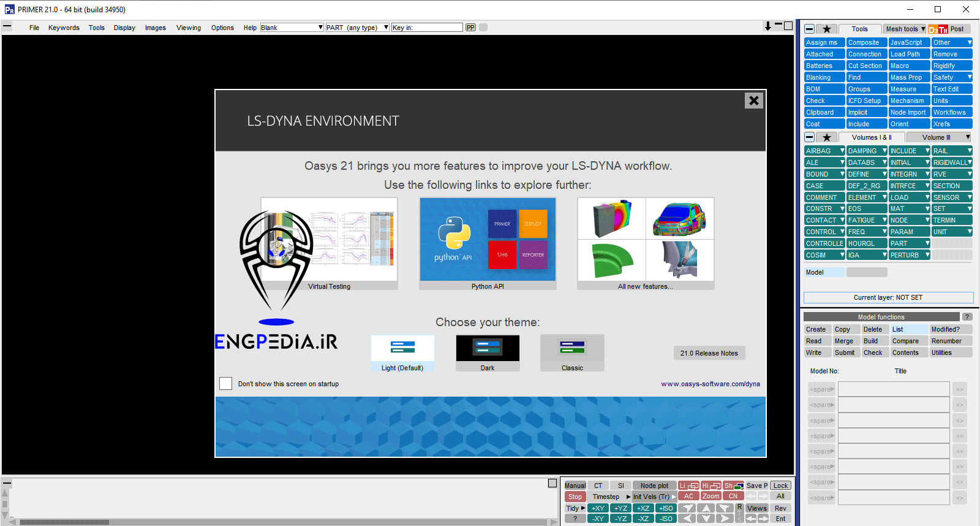Collapse the Volumes panel with minus icon
The width and height of the screenshot is (980, 526).
(810, 137)
